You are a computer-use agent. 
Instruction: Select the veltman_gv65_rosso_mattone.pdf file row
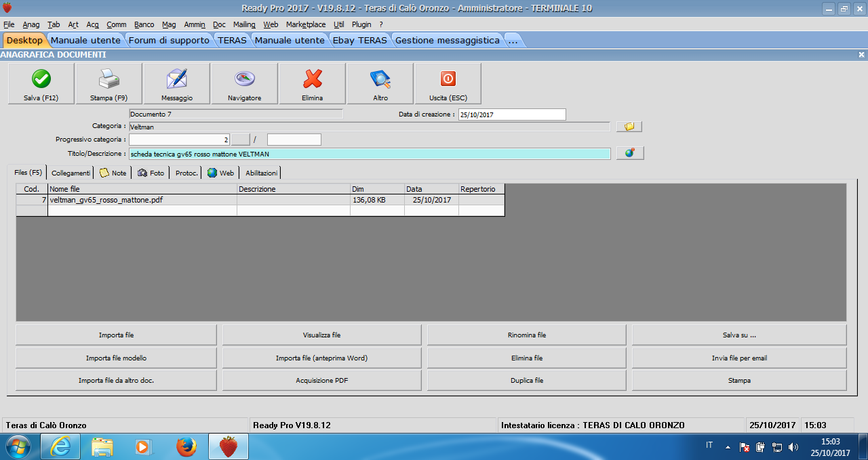coord(260,200)
